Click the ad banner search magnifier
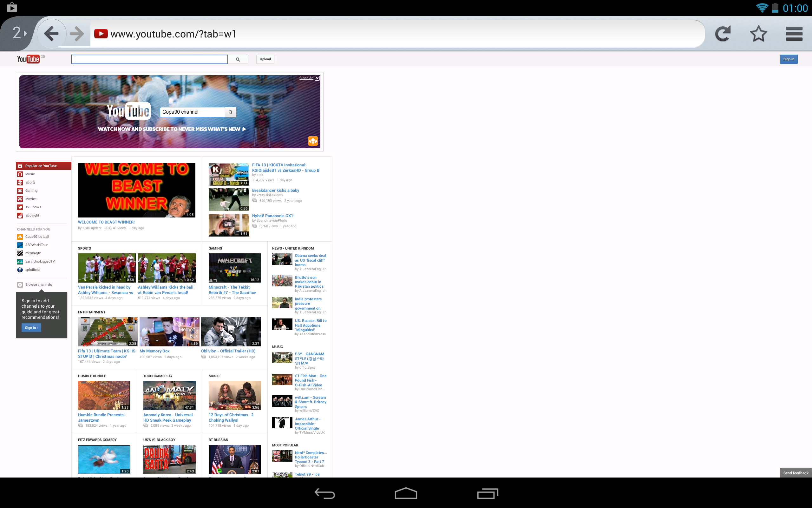Screen dimensions: 812x508 tap(231, 112)
